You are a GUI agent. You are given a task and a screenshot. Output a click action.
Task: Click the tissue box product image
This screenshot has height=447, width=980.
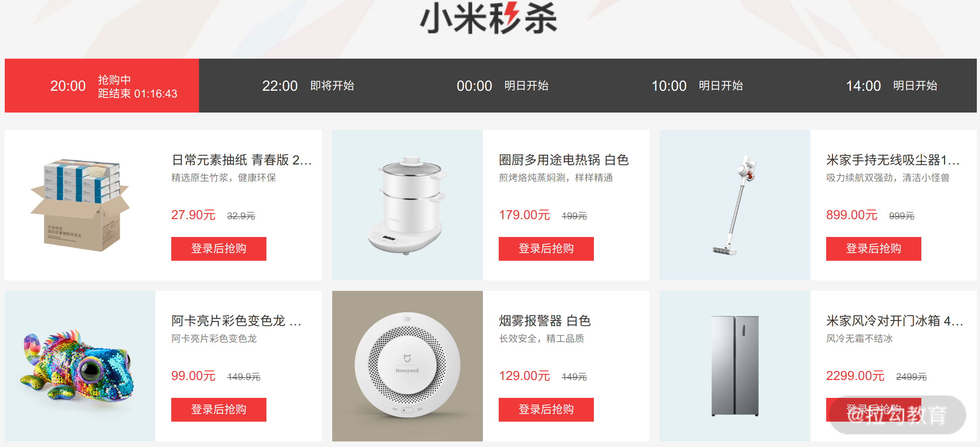point(80,205)
